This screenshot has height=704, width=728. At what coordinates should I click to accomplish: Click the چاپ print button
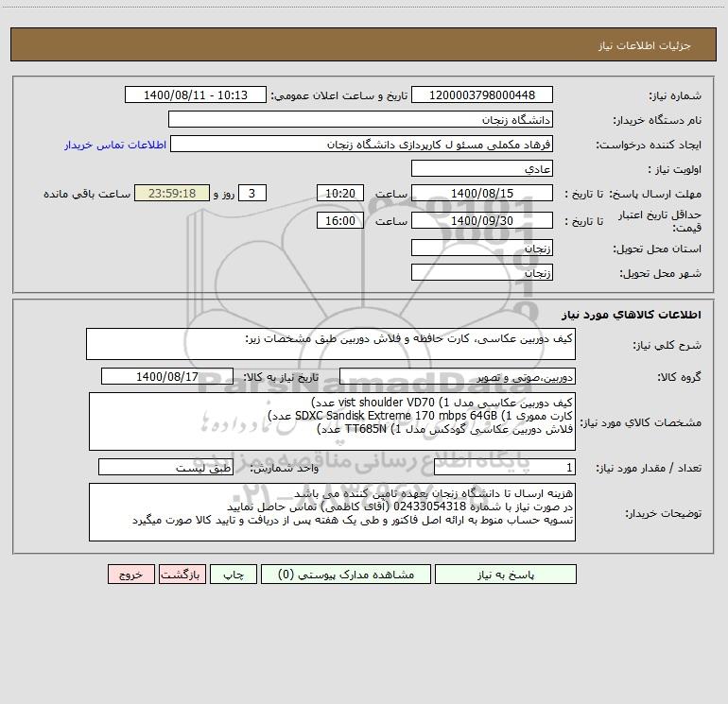pos(234,575)
